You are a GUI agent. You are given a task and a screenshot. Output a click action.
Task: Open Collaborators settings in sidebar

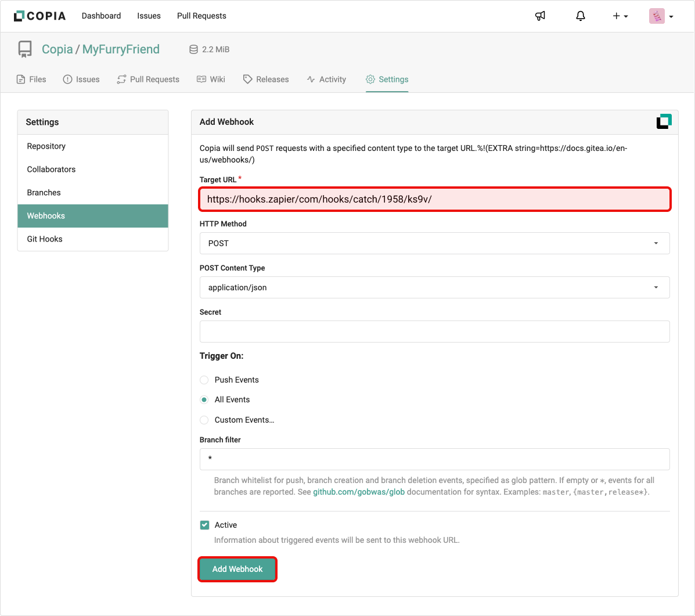point(93,170)
